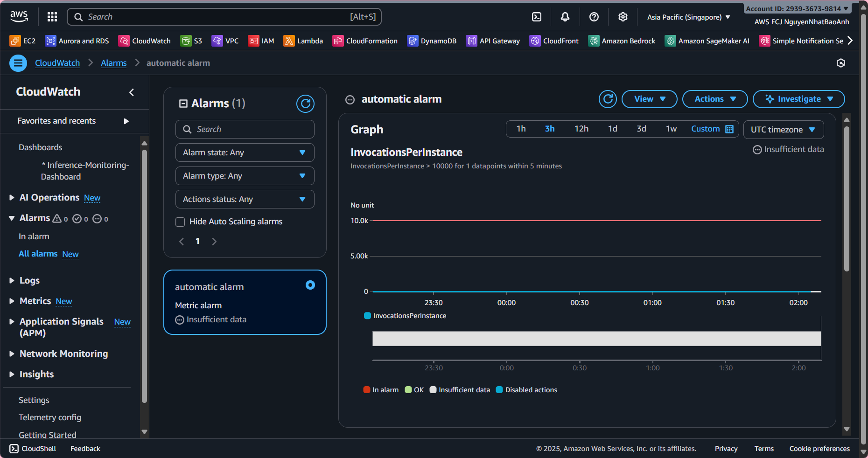Image resolution: width=868 pixels, height=458 pixels.
Task: Open the help question mark menu
Action: pyautogui.click(x=594, y=17)
